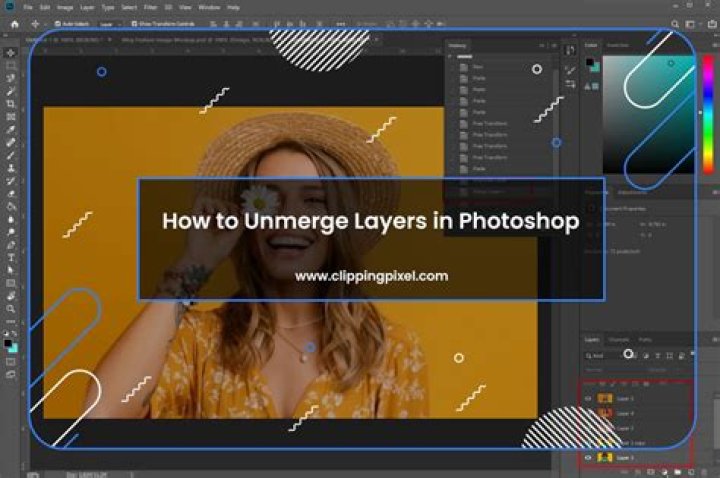Select Layer 4 thumbnail in Layers panel
This screenshot has width=720, height=478.
[605, 412]
